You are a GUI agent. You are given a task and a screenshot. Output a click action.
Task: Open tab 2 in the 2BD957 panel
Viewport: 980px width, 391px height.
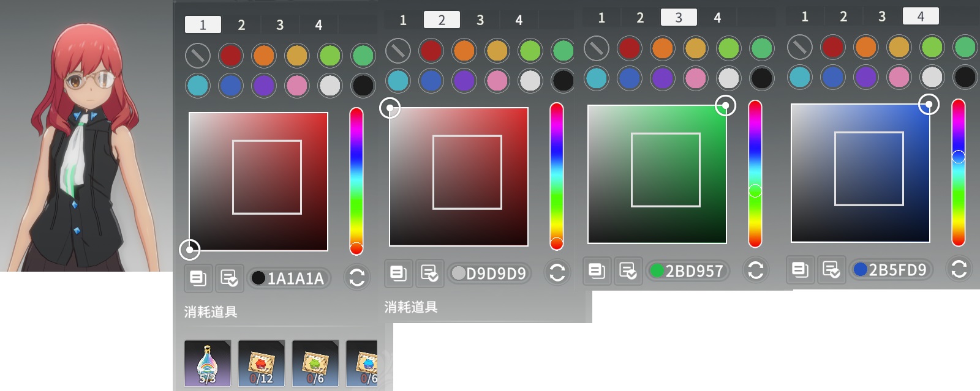[x=640, y=18]
